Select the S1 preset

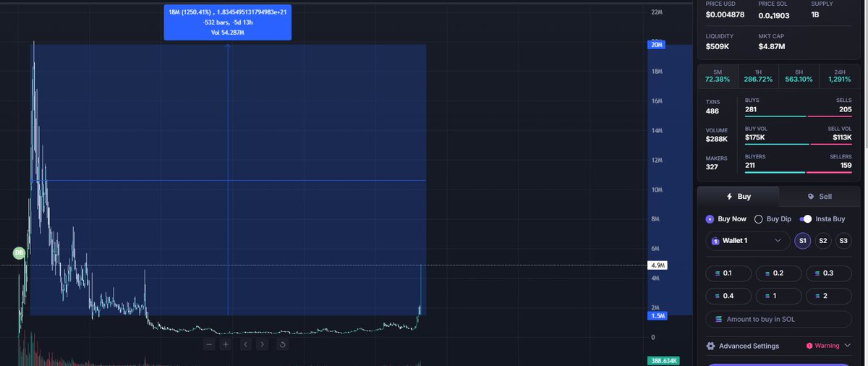802,241
